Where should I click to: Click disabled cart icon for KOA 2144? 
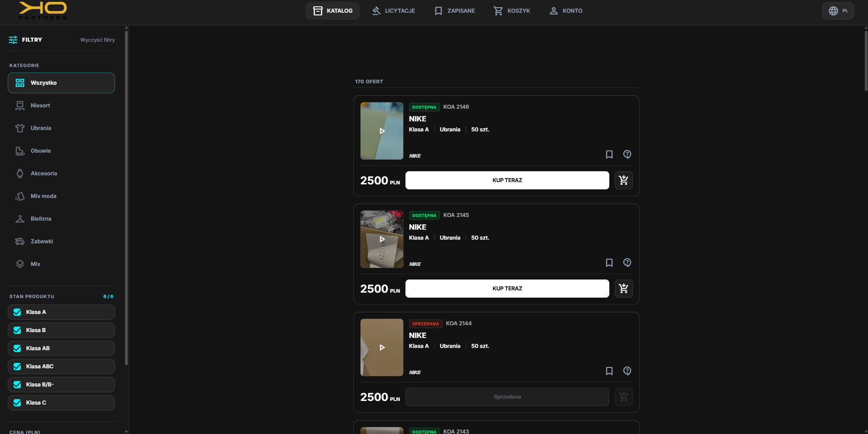click(x=624, y=397)
